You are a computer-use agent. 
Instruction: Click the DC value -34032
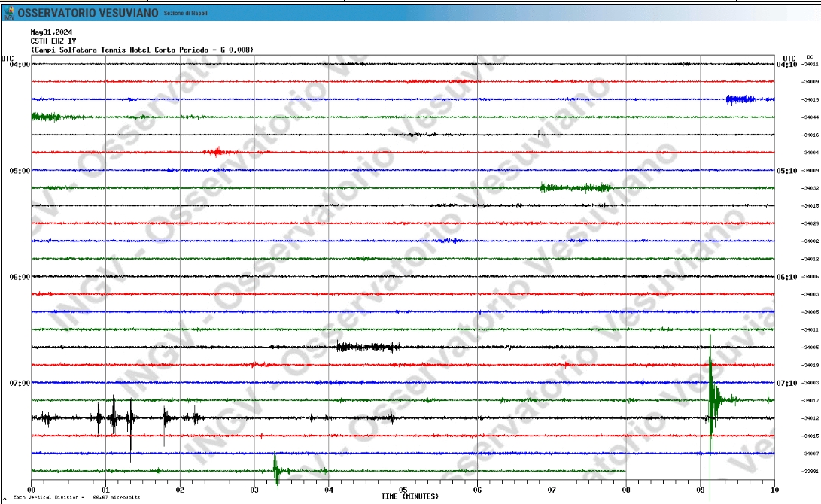[x=810, y=188]
